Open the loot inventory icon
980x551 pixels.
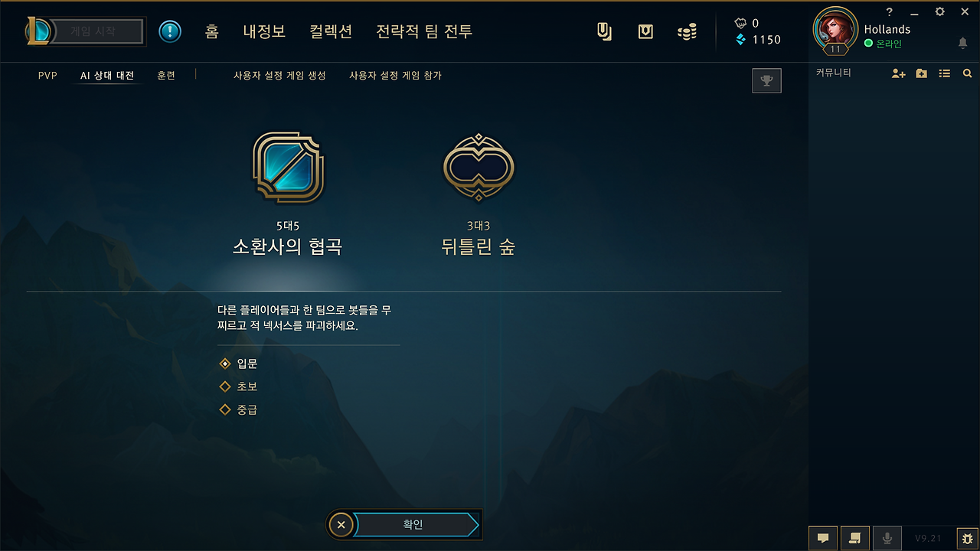(x=645, y=31)
